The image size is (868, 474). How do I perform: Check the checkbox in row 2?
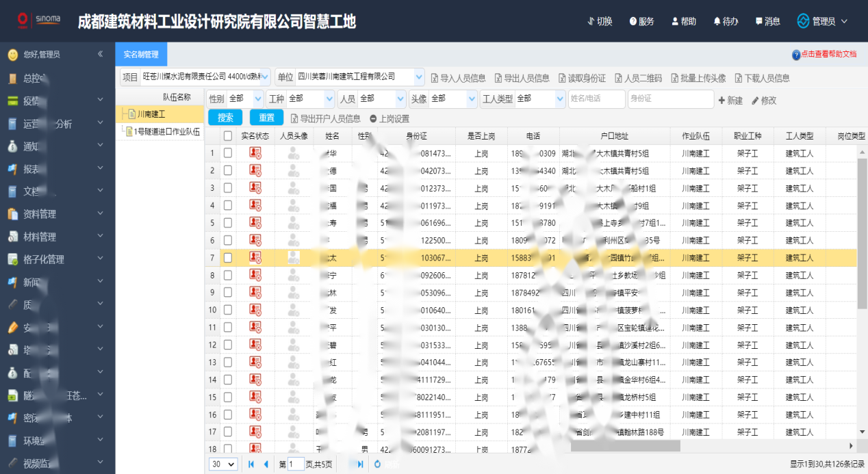pos(228,170)
